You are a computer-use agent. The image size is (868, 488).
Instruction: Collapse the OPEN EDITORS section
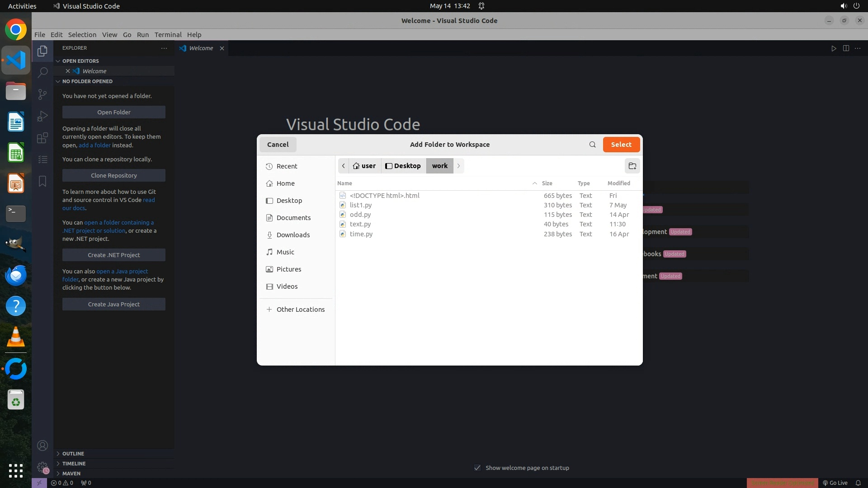tap(80, 61)
